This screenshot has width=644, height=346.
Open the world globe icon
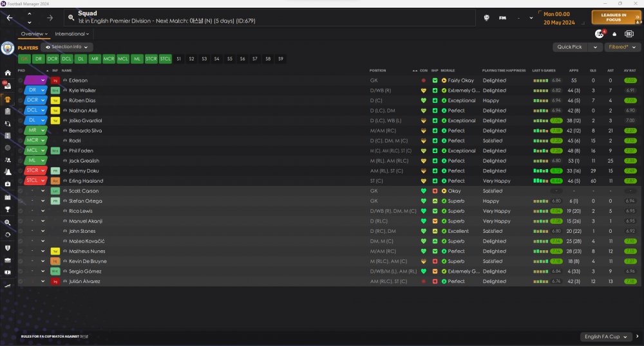(x=486, y=18)
